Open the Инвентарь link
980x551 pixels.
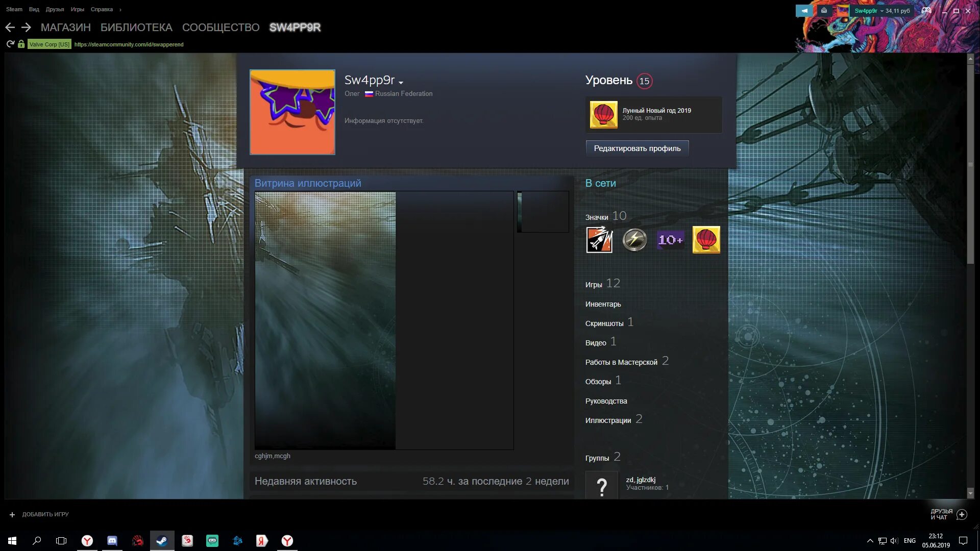[603, 304]
